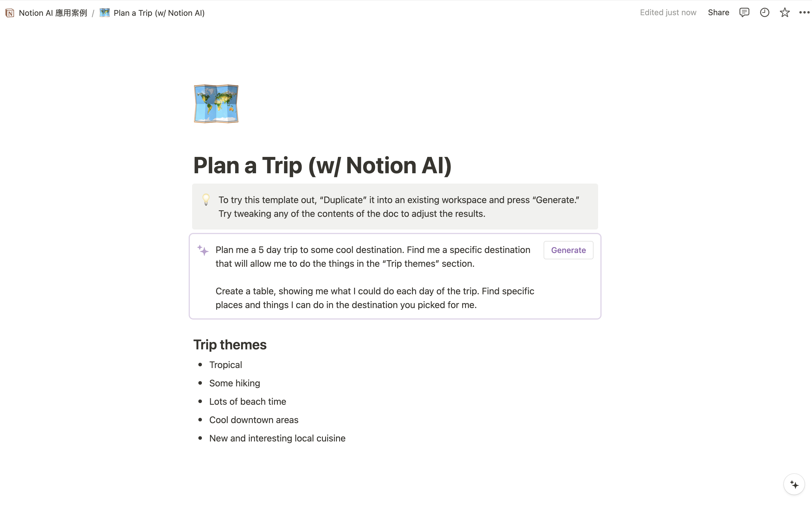This screenshot has width=812, height=506.
Task: Click the Tropical bullet item
Action: click(226, 365)
